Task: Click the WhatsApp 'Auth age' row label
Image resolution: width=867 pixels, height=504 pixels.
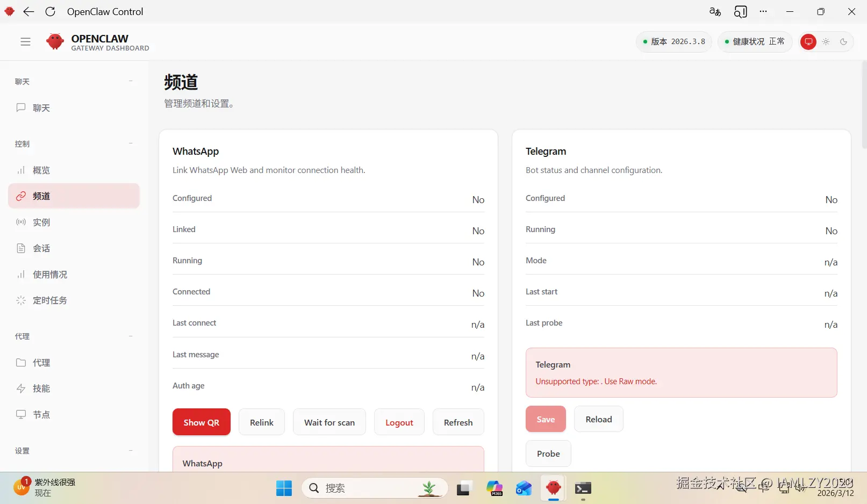Action: (188, 386)
